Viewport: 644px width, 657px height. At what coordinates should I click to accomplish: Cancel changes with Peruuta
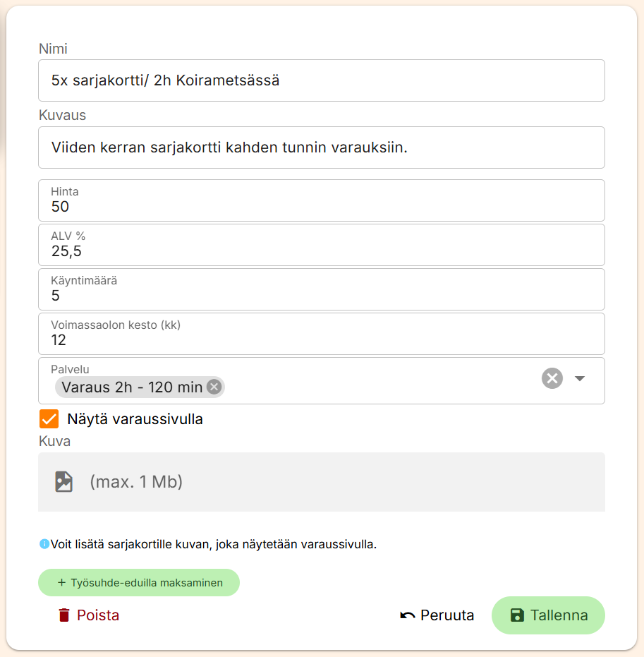[x=437, y=615]
